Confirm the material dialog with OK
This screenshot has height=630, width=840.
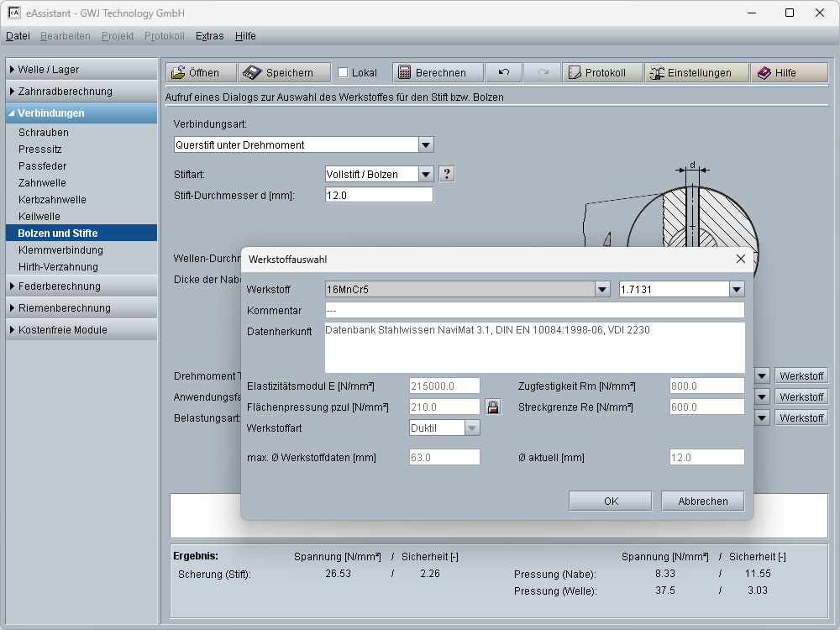tap(611, 501)
